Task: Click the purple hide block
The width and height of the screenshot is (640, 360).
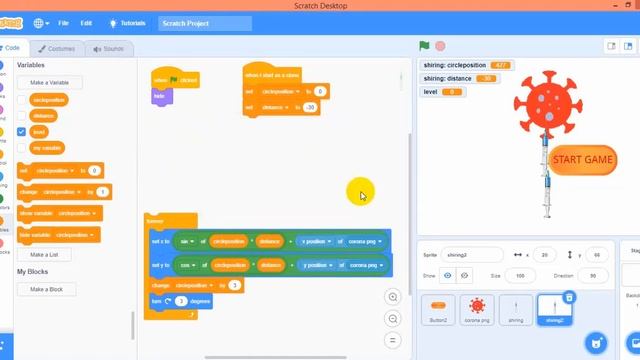Action: (162, 97)
